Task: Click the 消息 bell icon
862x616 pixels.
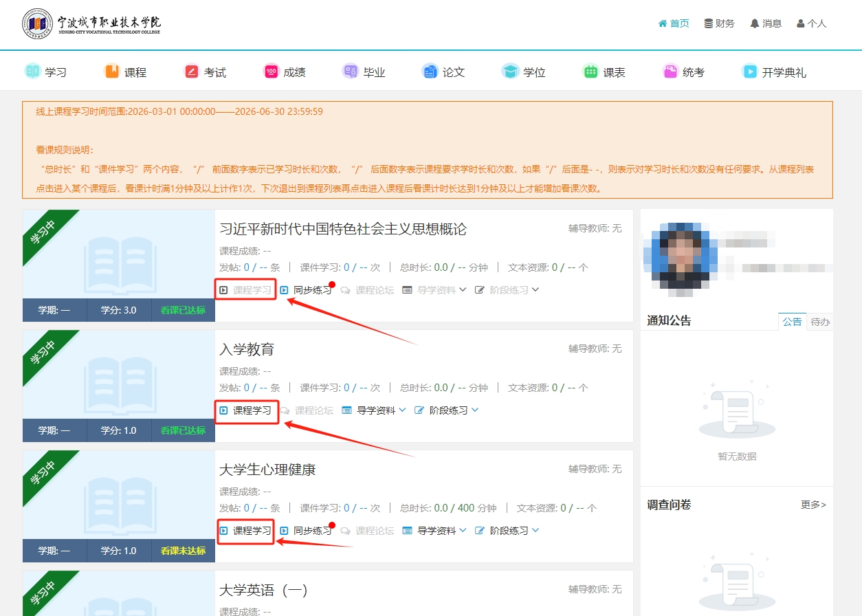Action: tap(755, 23)
